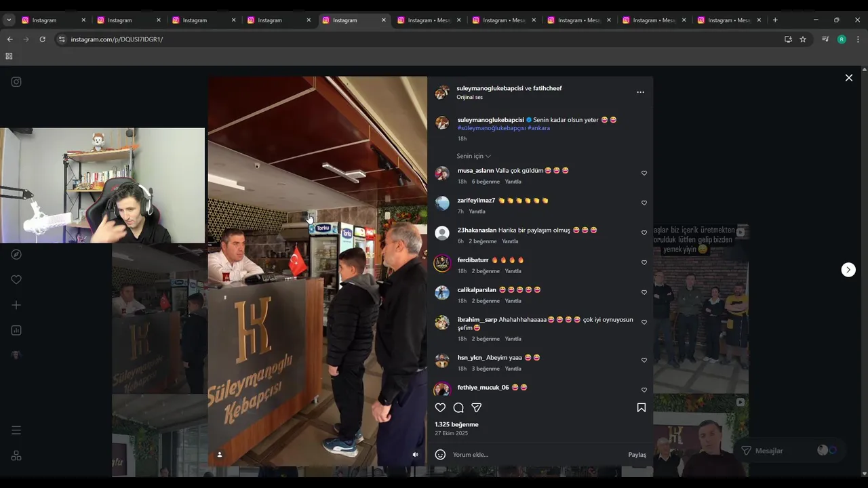Open the hamburger More menu in sidebar
868x488 pixels.
pyautogui.click(x=16, y=430)
